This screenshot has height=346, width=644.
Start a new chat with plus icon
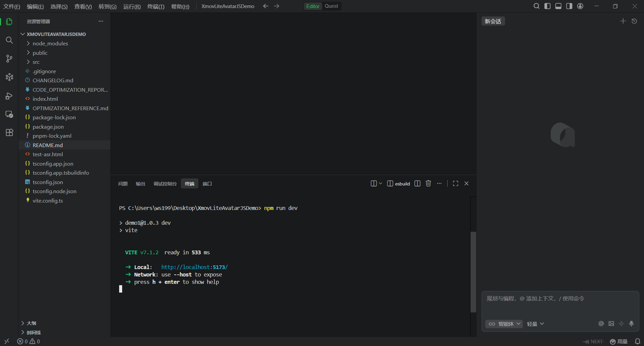coord(623,21)
